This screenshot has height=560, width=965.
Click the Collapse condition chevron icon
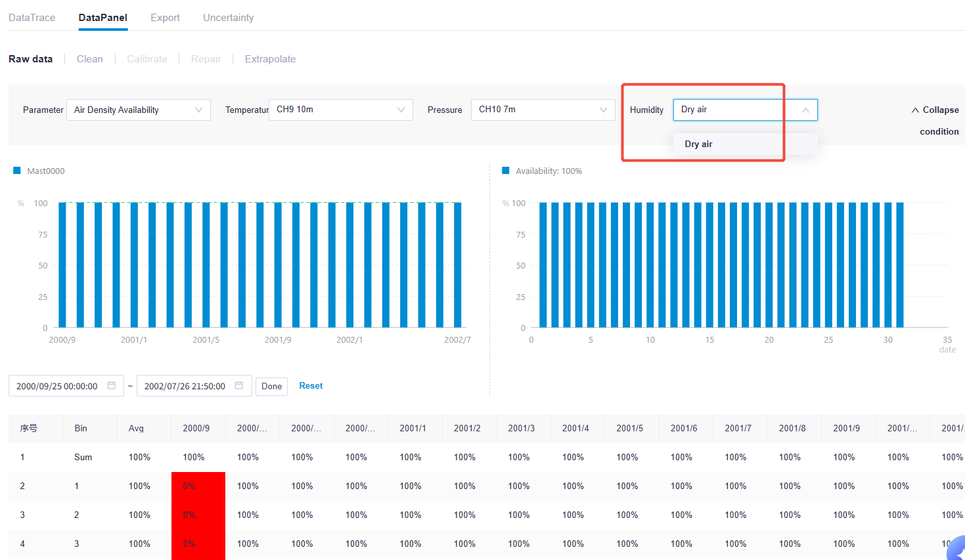point(915,110)
